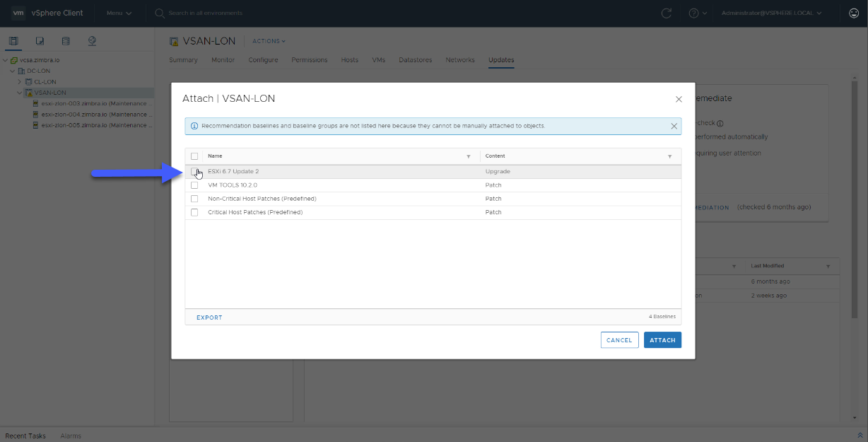Switch to the Updates tab
This screenshot has width=868, height=442.
501,60
